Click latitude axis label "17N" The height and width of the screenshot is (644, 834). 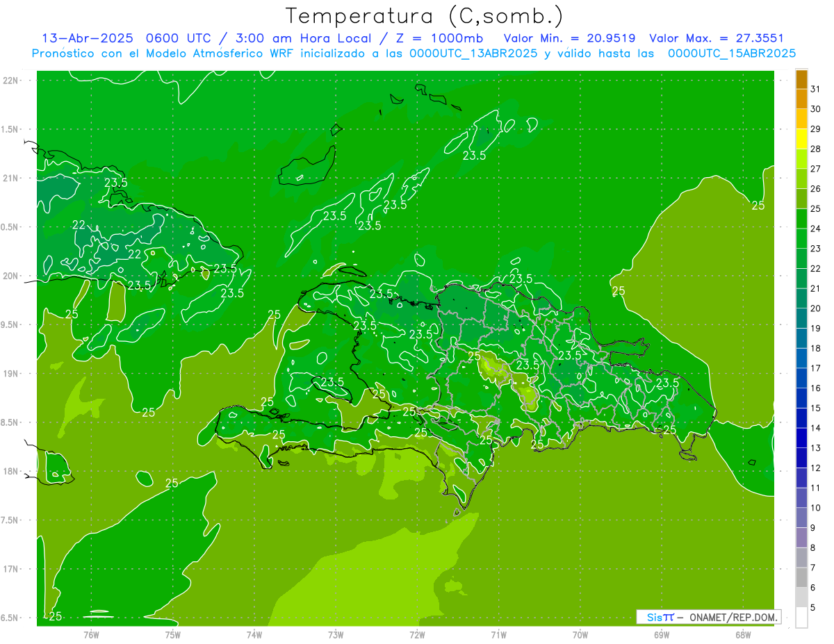coord(12,569)
